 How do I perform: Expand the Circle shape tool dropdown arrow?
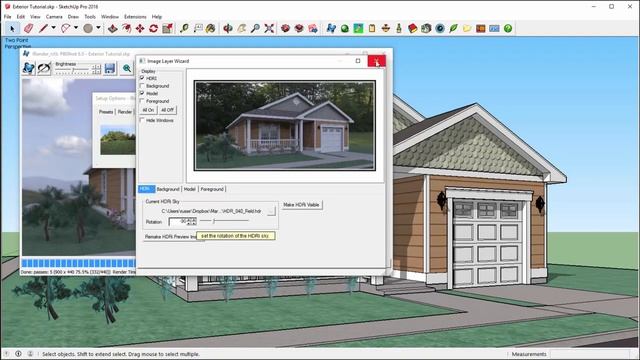point(98,28)
